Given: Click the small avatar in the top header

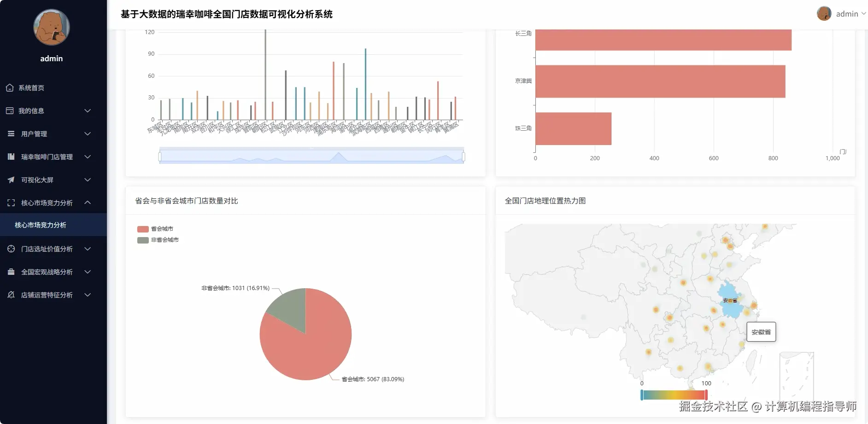Looking at the screenshot, I should pos(824,13).
